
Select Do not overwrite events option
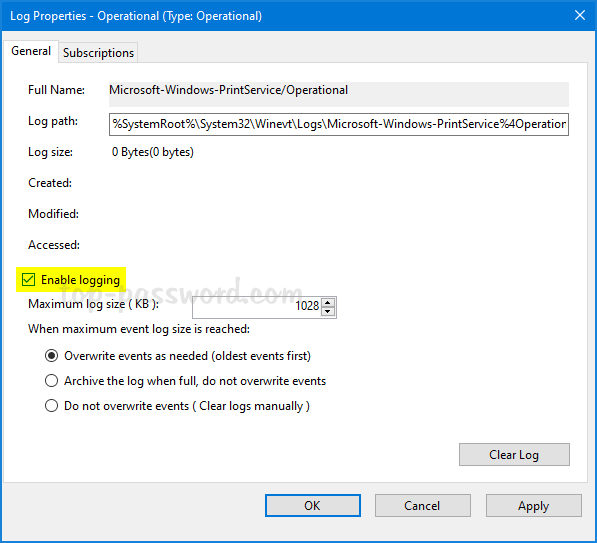click(51, 406)
